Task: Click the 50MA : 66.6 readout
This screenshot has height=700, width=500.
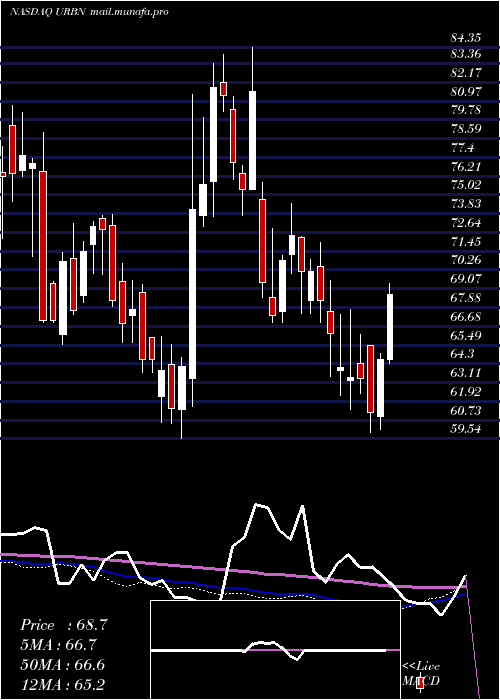Action: [x=62, y=665]
